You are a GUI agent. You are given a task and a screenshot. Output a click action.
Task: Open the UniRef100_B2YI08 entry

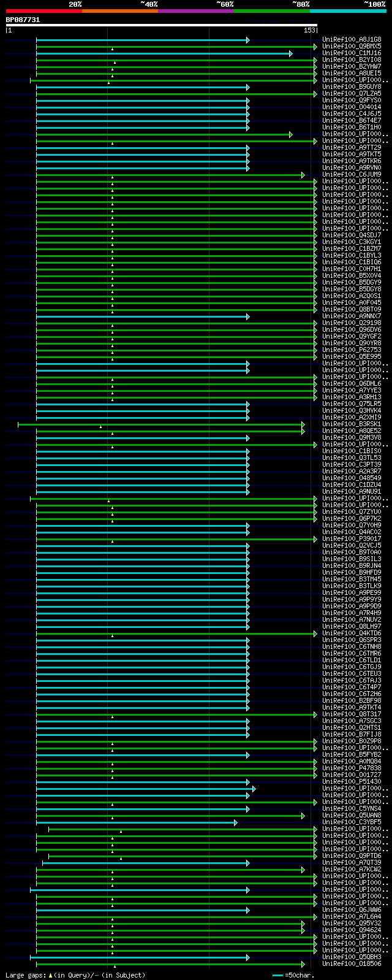click(x=352, y=60)
